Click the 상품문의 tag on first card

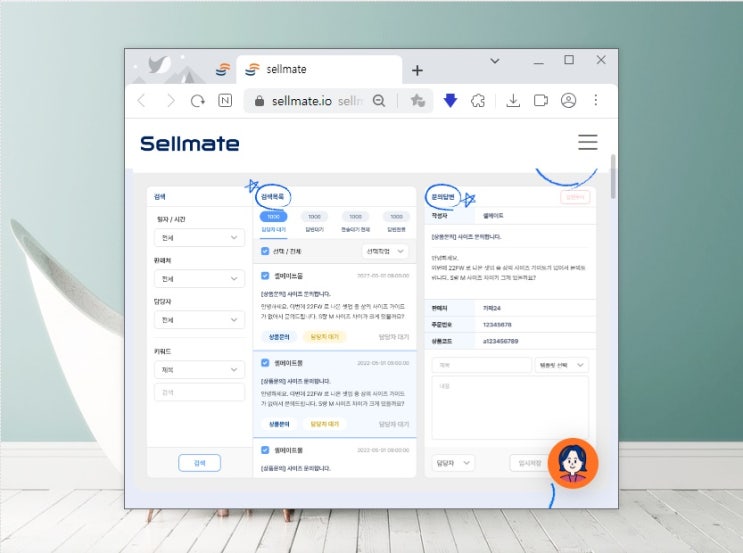pyautogui.click(x=279, y=337)
